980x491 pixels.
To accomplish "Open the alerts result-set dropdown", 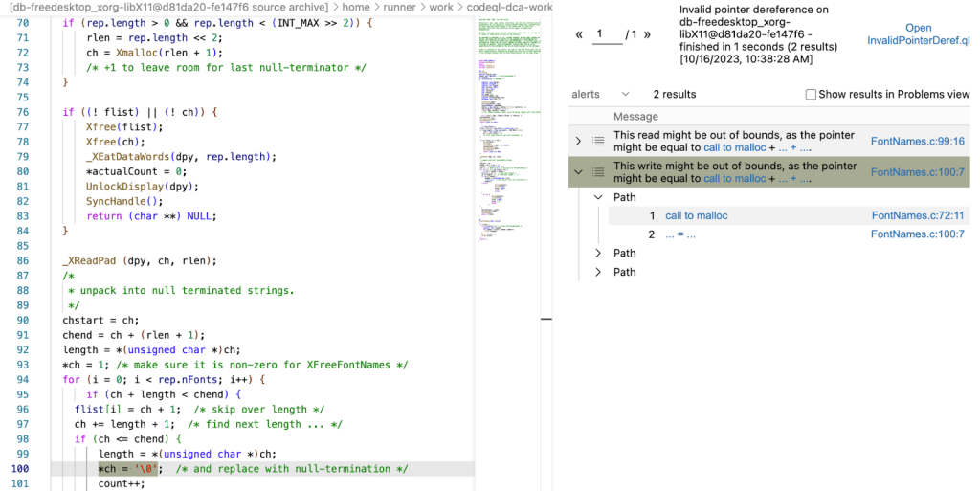I will tap(625, 95).
